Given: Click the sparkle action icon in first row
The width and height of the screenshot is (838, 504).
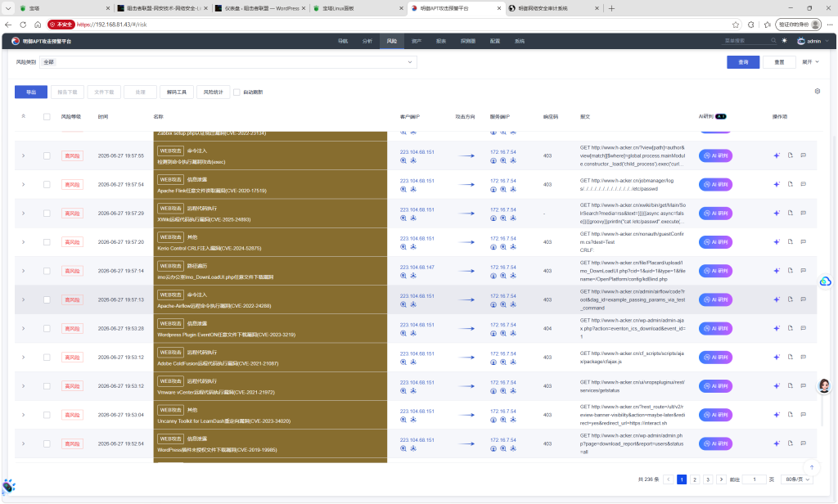Looking at the screenshot, I should pos(777,155).
